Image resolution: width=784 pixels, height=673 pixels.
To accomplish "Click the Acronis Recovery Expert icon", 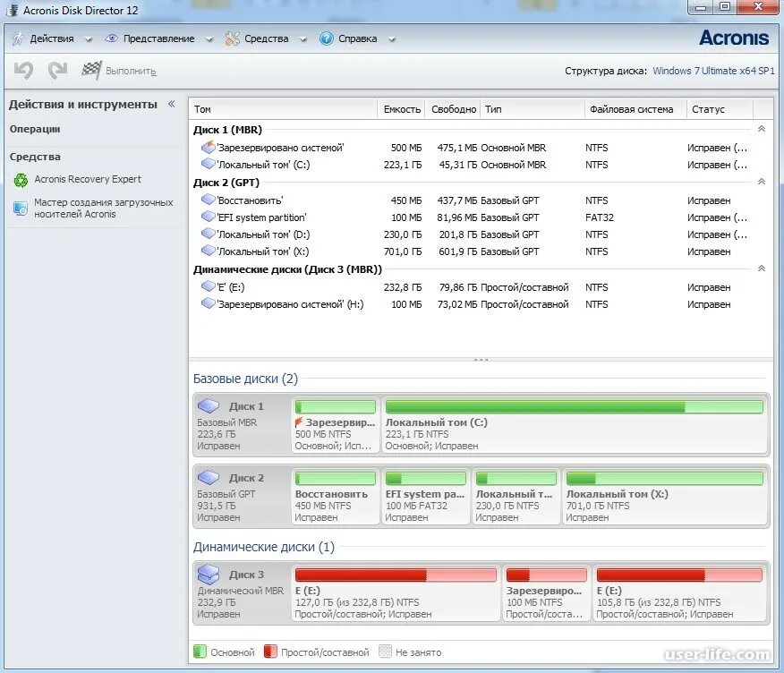I will [21, 180].
